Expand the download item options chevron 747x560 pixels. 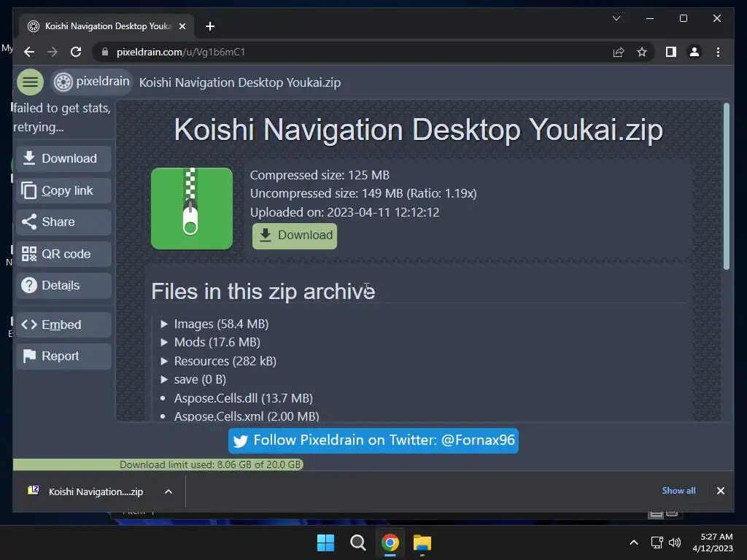(x=169, y=492)
